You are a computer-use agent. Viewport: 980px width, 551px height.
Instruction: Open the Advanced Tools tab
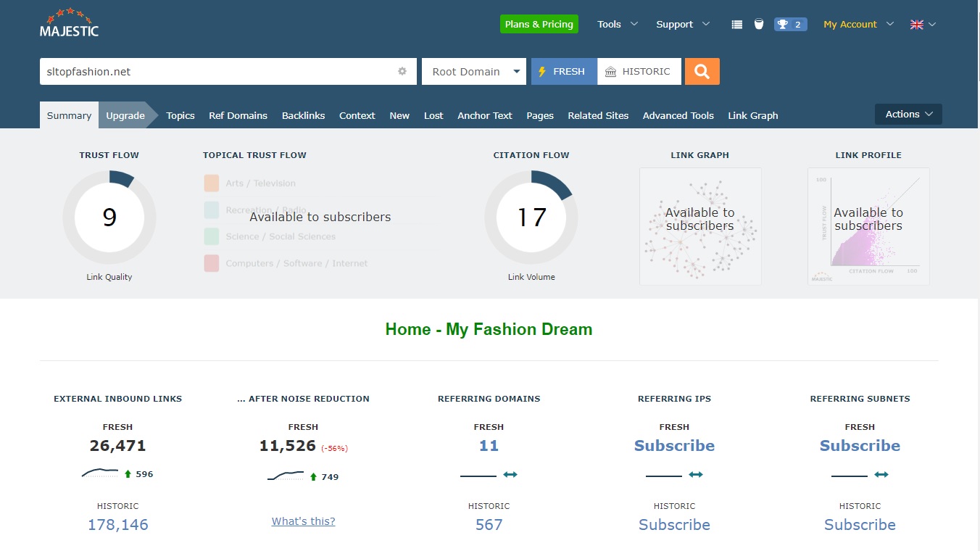pos(678,115)
